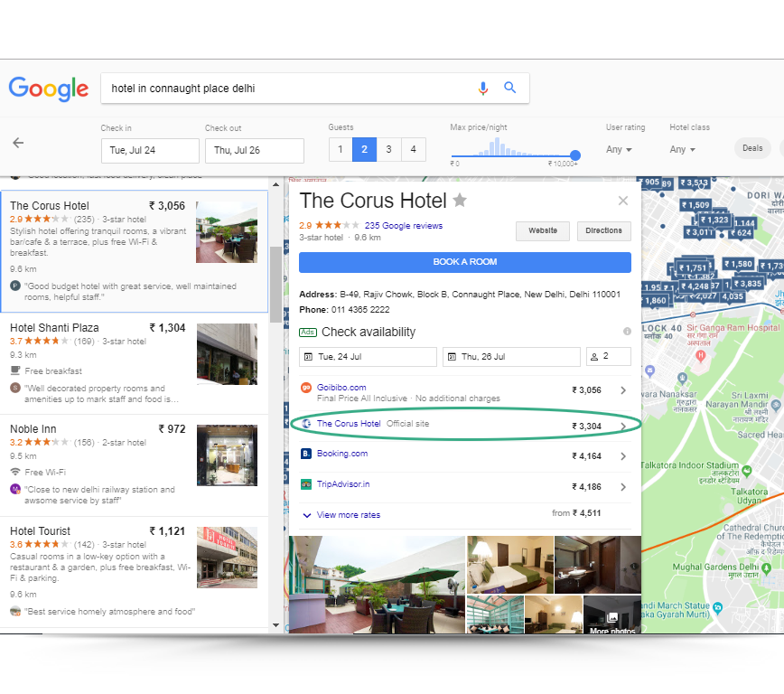Image resolution: width=784 pixels, height=694 pixels.
Task: Go back using the left arrow
Action: pos(18,143)
